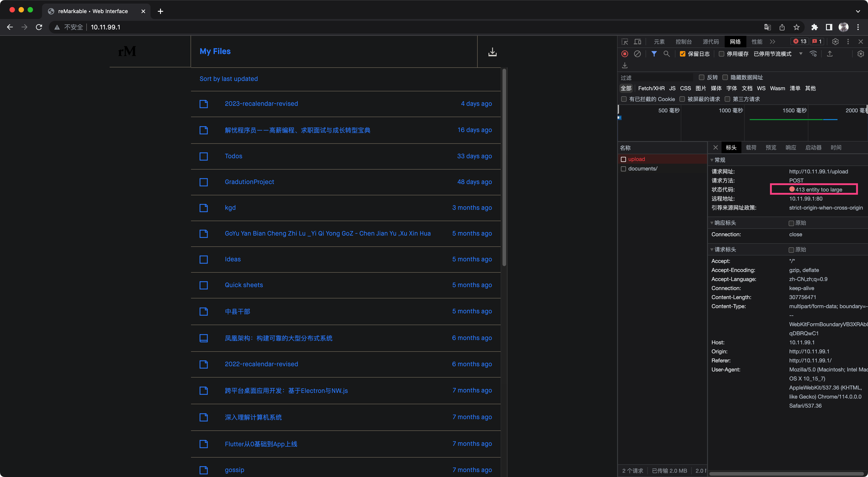Viewport: 868px width, 477px height.
Task: Click the headers pane horizontal scrollbar
Action: 786,474
